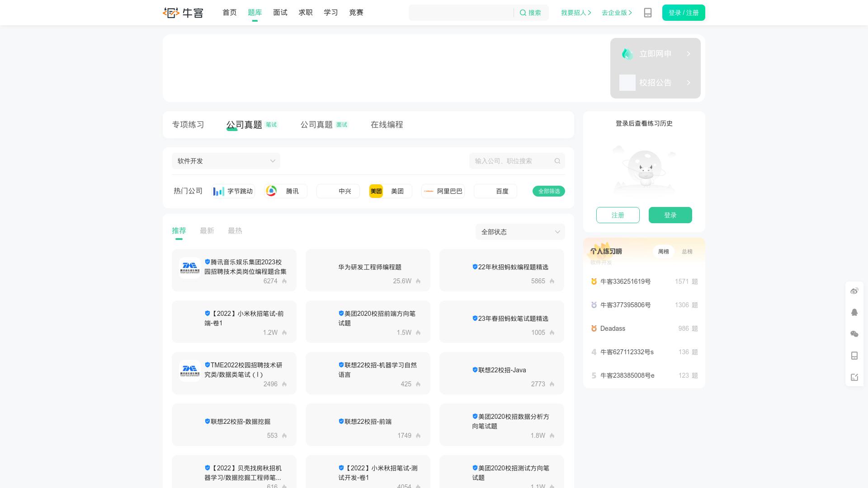Select the 最热 sort tab
The height and width of the screenshot is (488, 868).
pyautogui.click(x=235, y=231)
